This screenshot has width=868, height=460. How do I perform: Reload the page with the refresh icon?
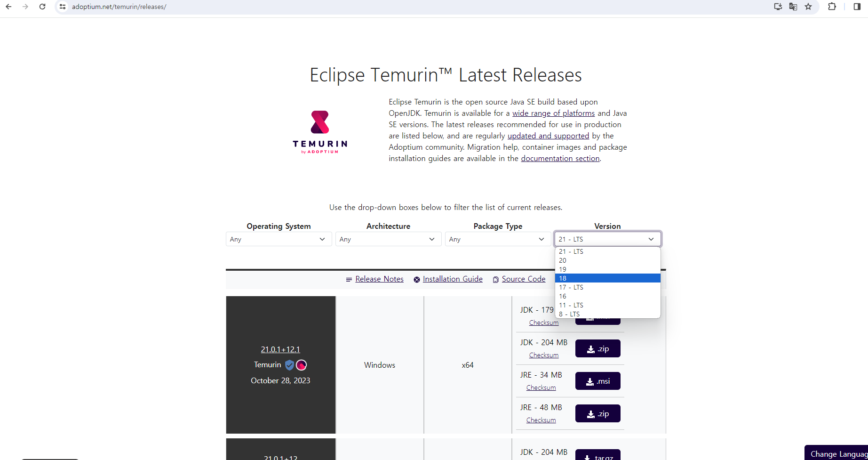42,7
